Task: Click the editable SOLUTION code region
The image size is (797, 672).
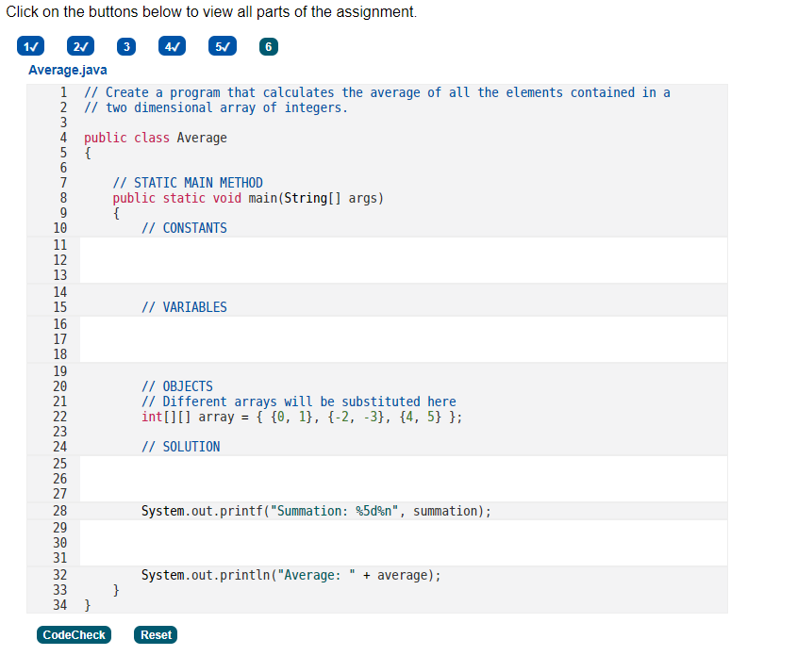Action: (377, 479)
